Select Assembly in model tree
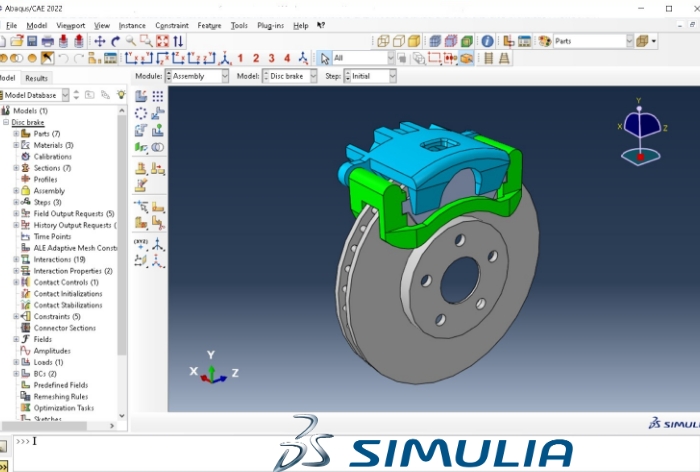Image resolution: width=700 pixels, height=472 pixels. tap(49, 191)
